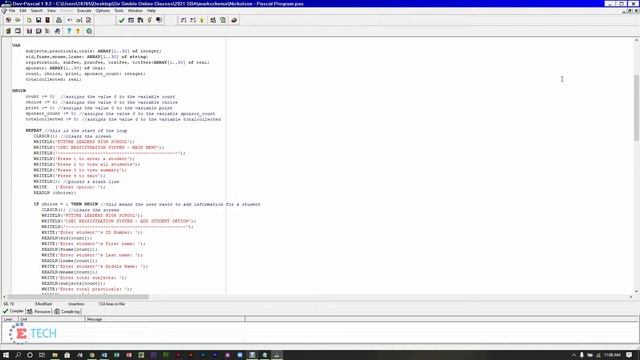This screenshot has height=360, width=640.
Task: Click the Line column header in message list
Action: 10,319
